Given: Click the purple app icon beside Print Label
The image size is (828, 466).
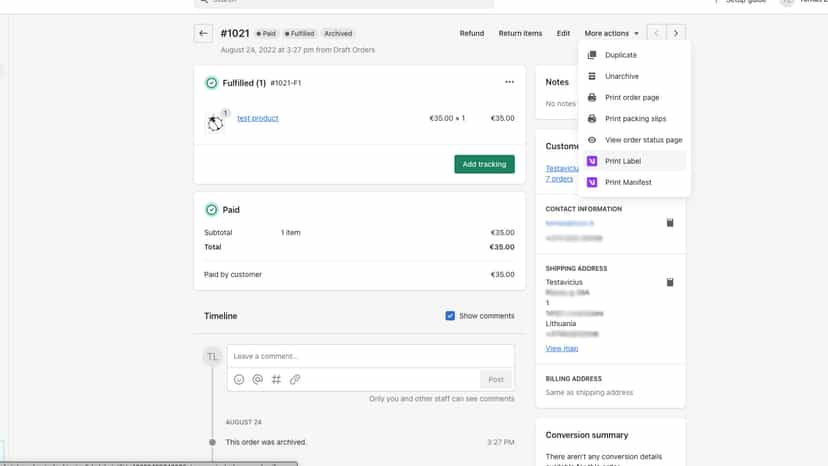Looking at the screenshot, I should pos(592,161).
